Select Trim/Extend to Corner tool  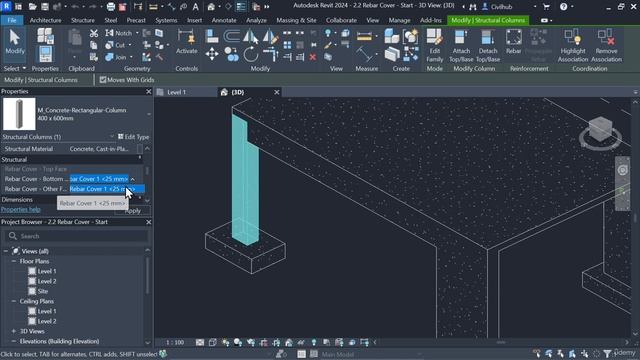coord(270,54)
